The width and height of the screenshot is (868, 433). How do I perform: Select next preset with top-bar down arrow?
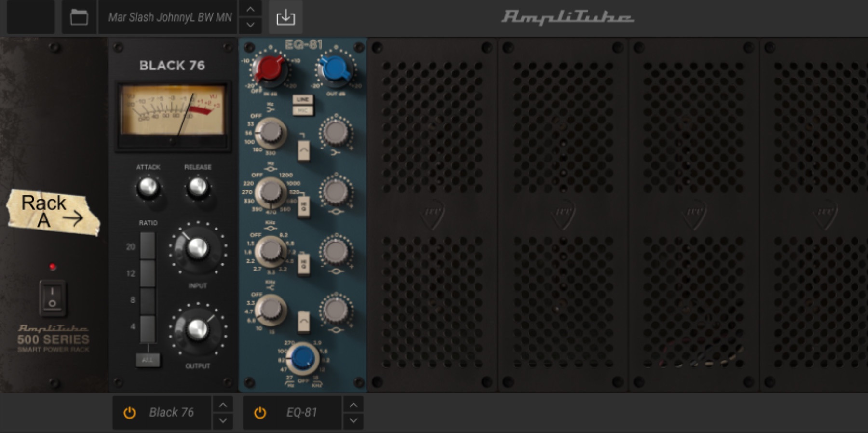(250, 25)
